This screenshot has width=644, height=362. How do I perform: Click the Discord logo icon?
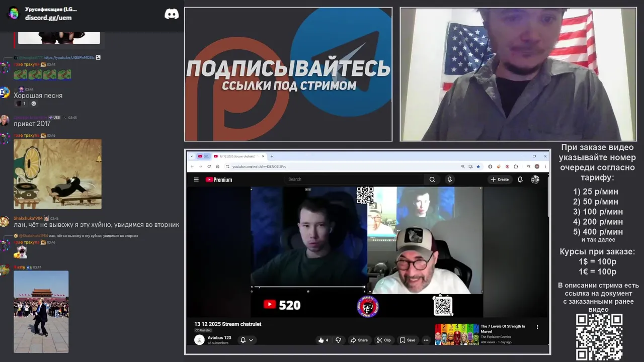coord(172,14)
